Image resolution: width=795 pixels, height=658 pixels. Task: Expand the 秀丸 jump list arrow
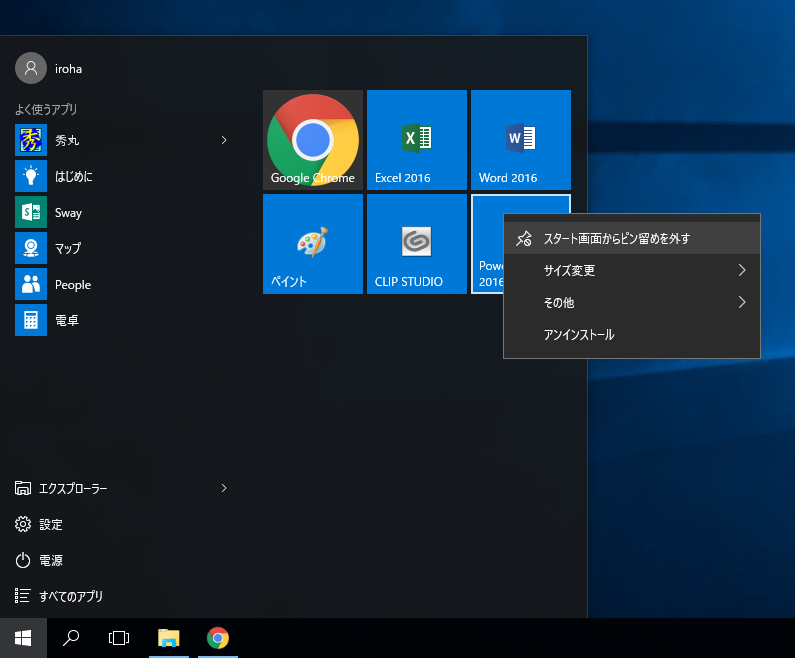224,140
